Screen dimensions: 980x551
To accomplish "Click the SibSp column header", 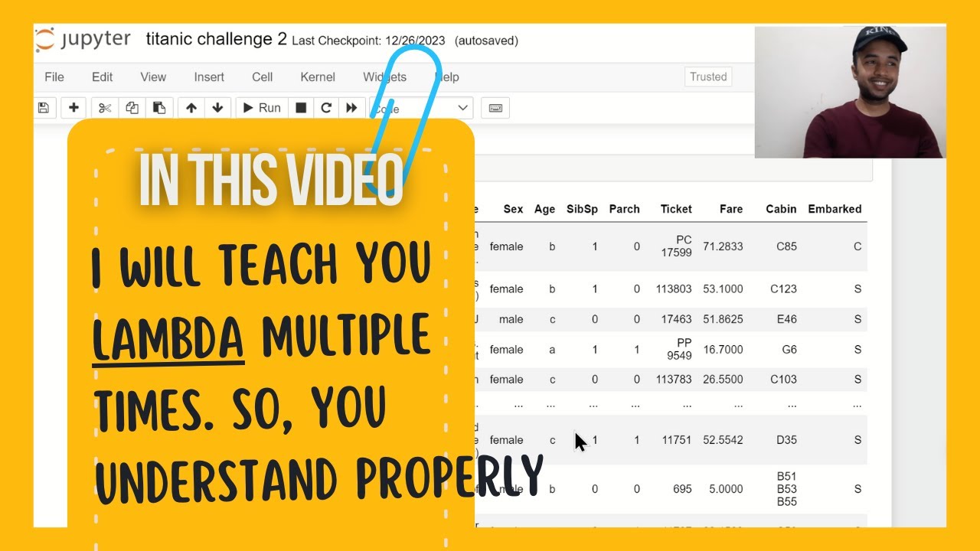I will pos(582,209).
